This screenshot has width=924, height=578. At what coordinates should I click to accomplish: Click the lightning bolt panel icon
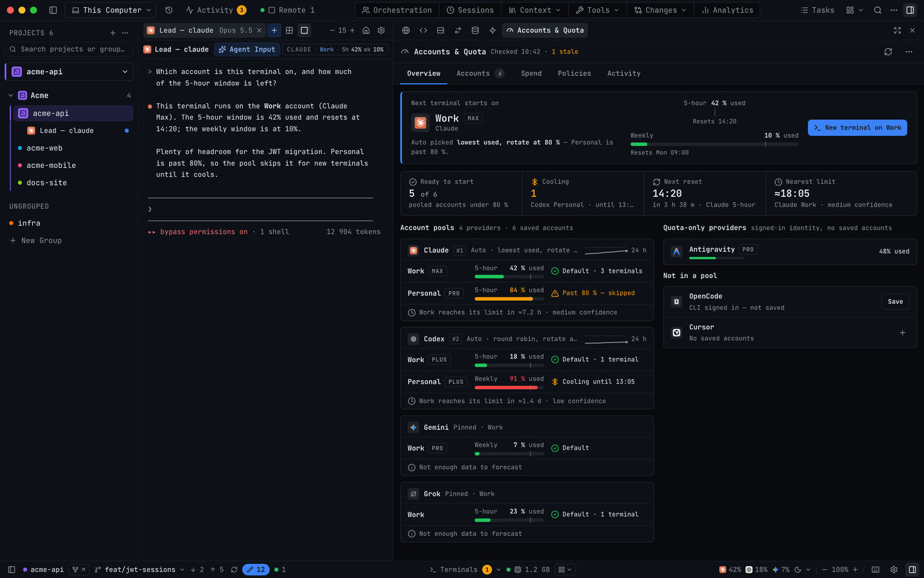click(x=492, y=30)
